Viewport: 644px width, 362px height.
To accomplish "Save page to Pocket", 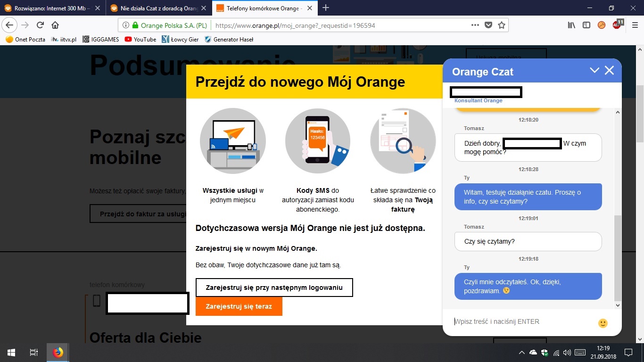I will point(488,25).
